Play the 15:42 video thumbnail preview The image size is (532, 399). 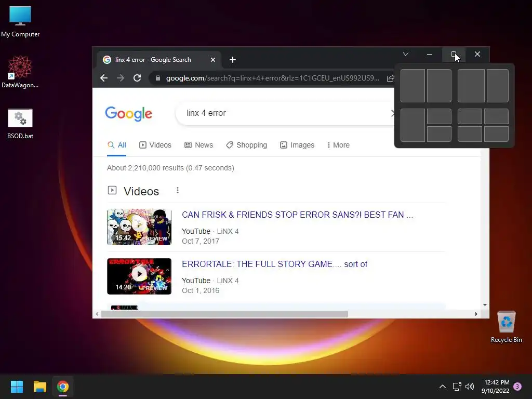pos(139,227)
